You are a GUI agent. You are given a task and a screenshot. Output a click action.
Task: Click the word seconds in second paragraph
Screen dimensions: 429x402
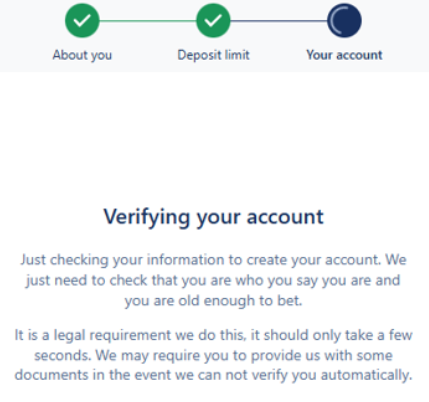[x=63, y=356]
